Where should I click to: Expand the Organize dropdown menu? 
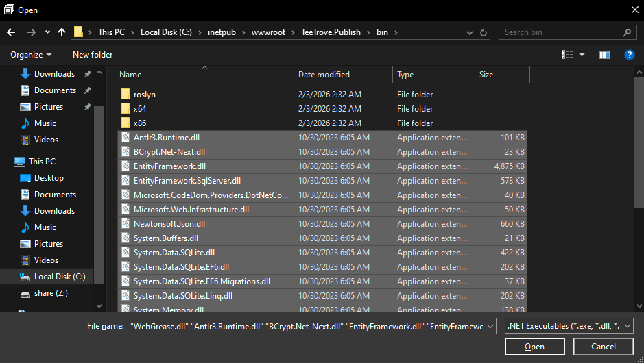click(x=31, y=55)
